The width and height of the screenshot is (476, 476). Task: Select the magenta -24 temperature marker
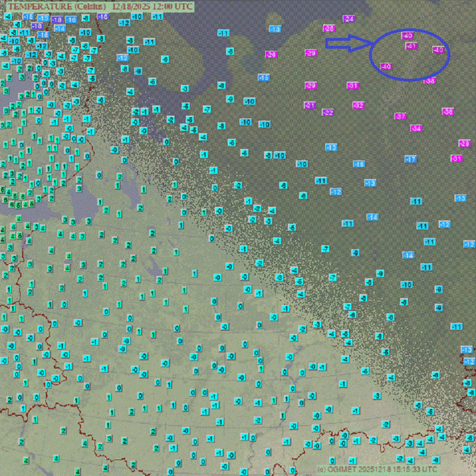pyautogui.click(x=349, y=19)
